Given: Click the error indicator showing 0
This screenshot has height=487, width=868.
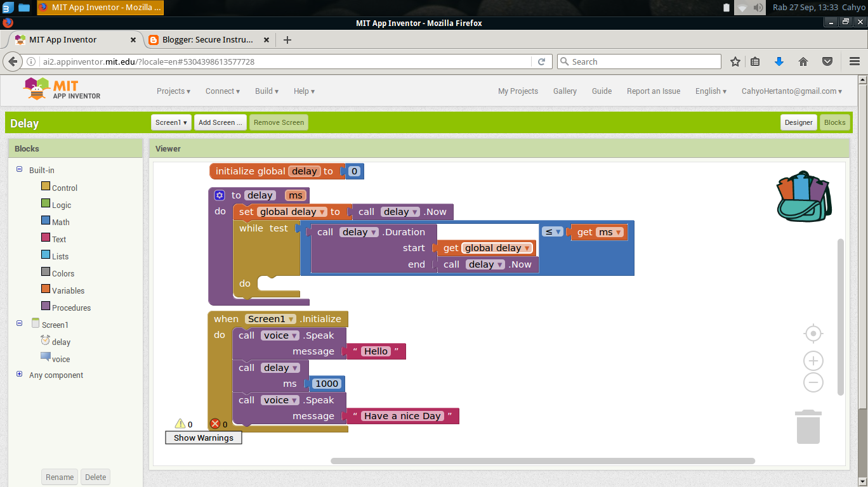Looking at the screenshot, I should (x=216, y=424).
